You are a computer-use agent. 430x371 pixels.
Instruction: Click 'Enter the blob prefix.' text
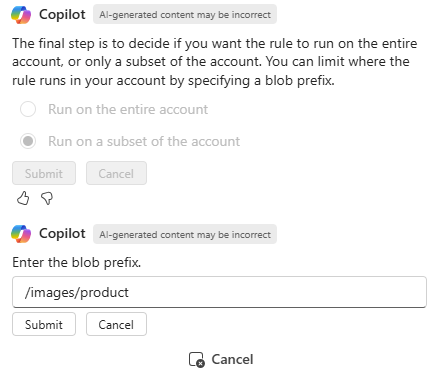77,262
